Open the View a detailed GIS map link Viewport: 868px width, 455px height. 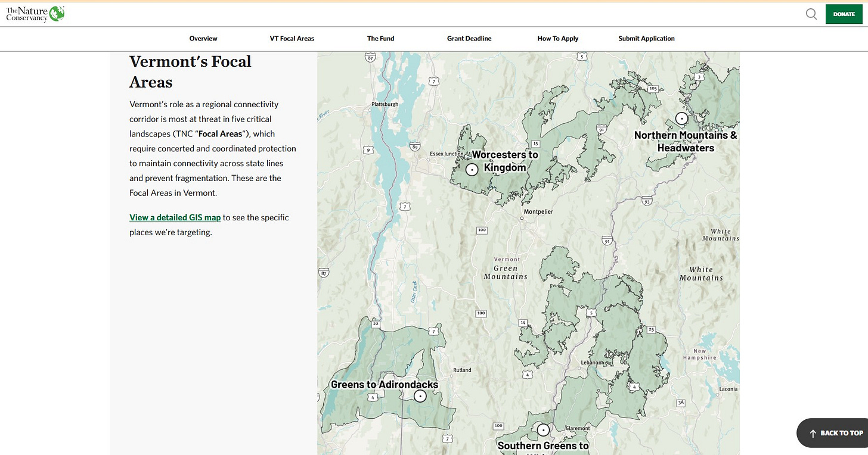pyautogui.click(x=175, y=218)
